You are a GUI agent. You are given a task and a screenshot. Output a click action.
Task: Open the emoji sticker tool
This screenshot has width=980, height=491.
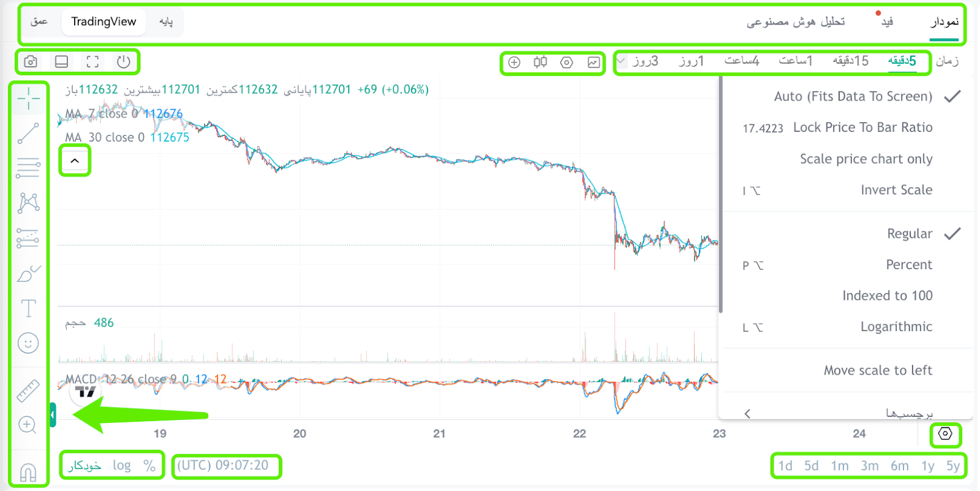coord(28,343)
